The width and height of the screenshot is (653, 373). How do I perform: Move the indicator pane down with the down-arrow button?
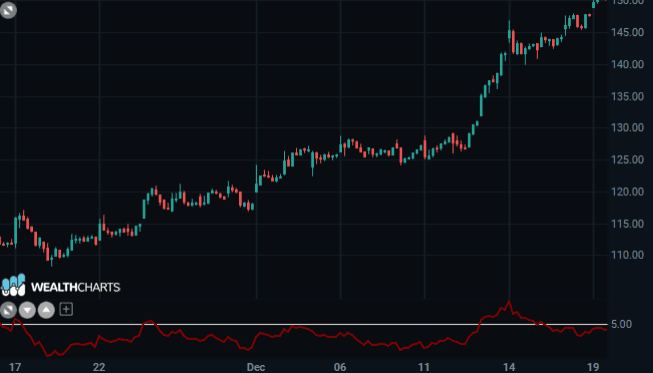(x=27, y=310)
